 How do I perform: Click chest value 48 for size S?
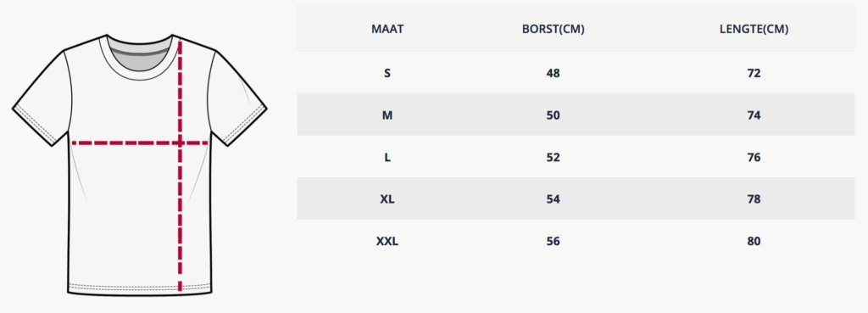[x=553, y=73]
